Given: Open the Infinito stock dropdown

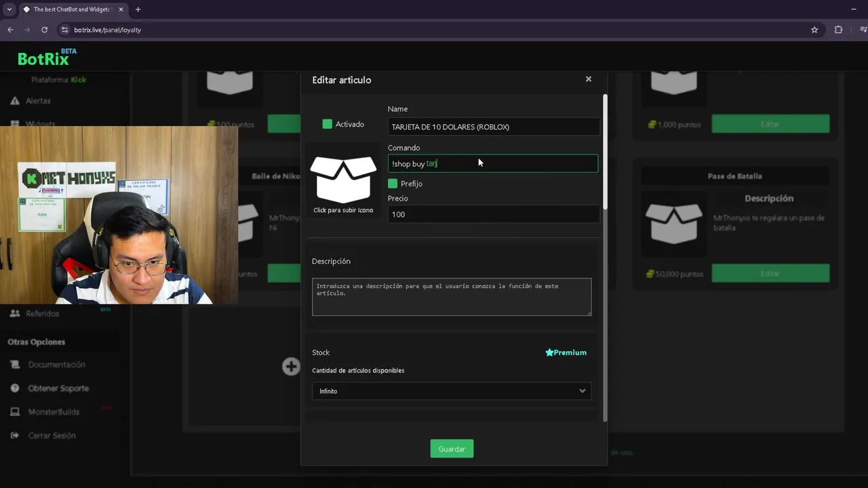Looking at the screenshot, I should pyautogui.click(x=452, y=391).
